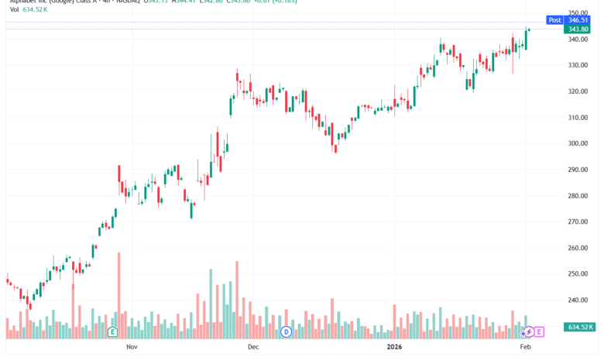Screen dimensions: 604x364
Task: Click the purple upcoming earnings "E" marker
Action: 539,331
